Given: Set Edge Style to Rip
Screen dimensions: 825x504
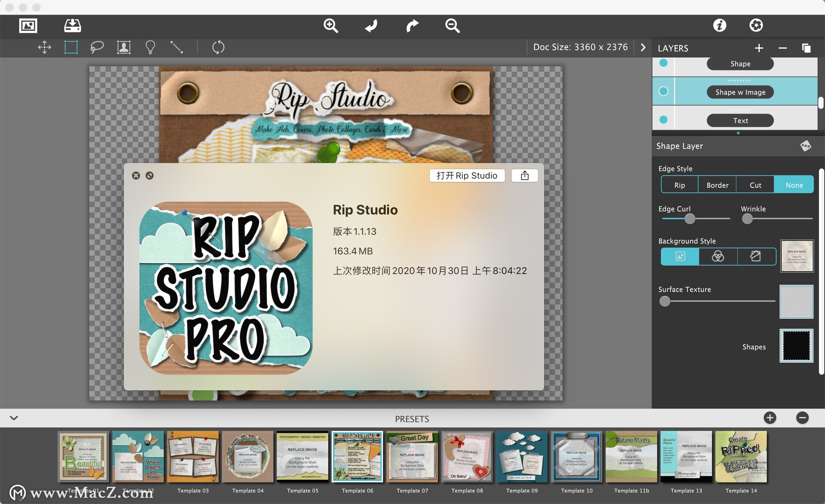Looking at the screenshot, I should tap(680, 185).
